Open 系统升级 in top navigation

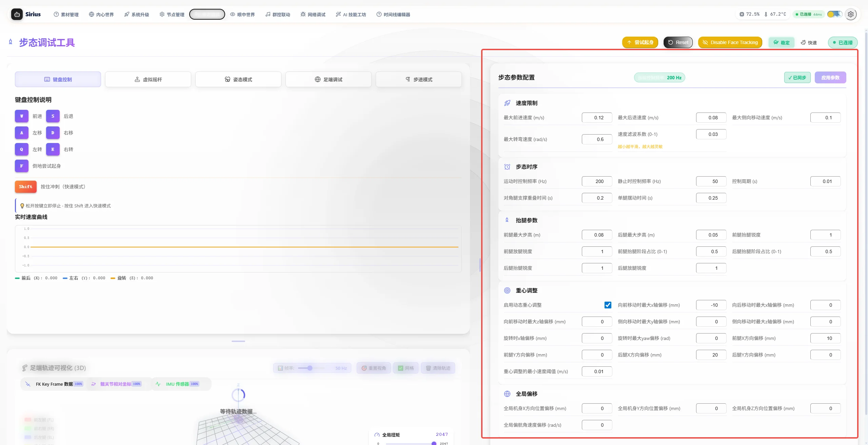point(137,15)
